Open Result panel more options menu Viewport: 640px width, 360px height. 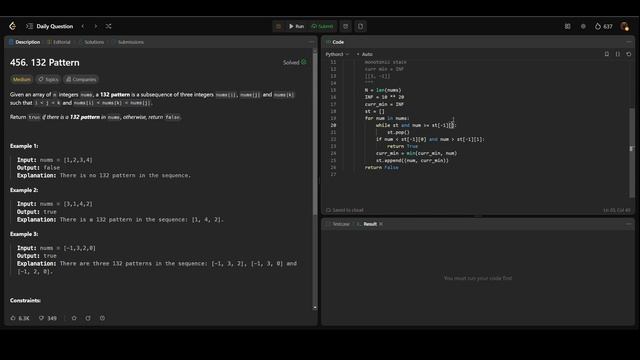point(629,224)
